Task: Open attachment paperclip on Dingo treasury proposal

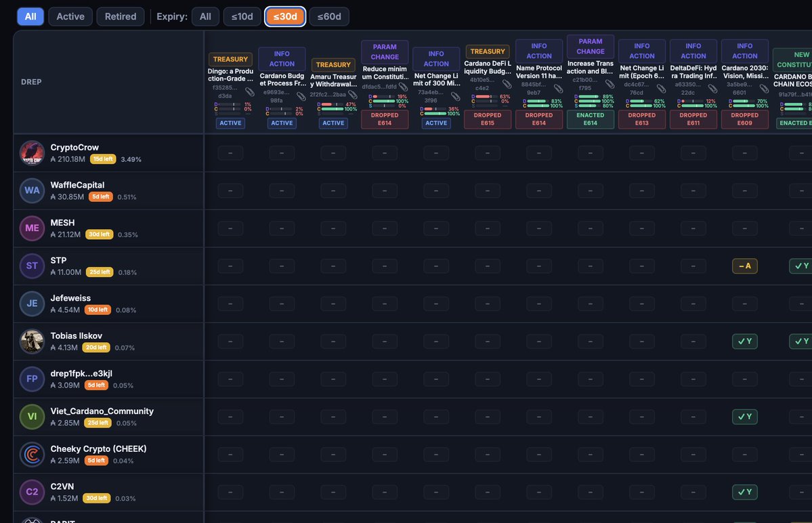Action: tap(250, 92)
